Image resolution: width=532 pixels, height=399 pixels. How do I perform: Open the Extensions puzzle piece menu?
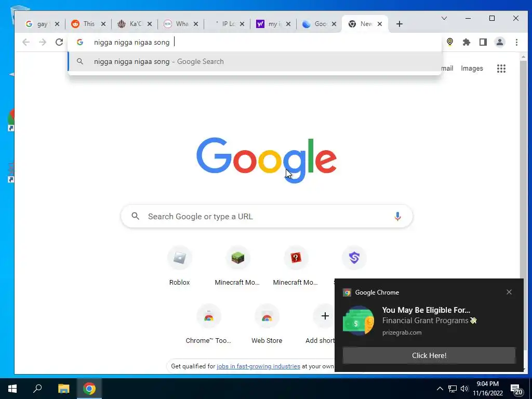[x=467, y=42]
